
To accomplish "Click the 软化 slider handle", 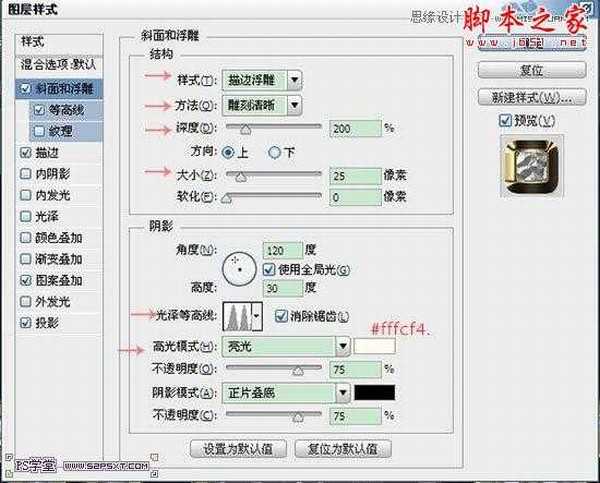I will pos(227,198).
